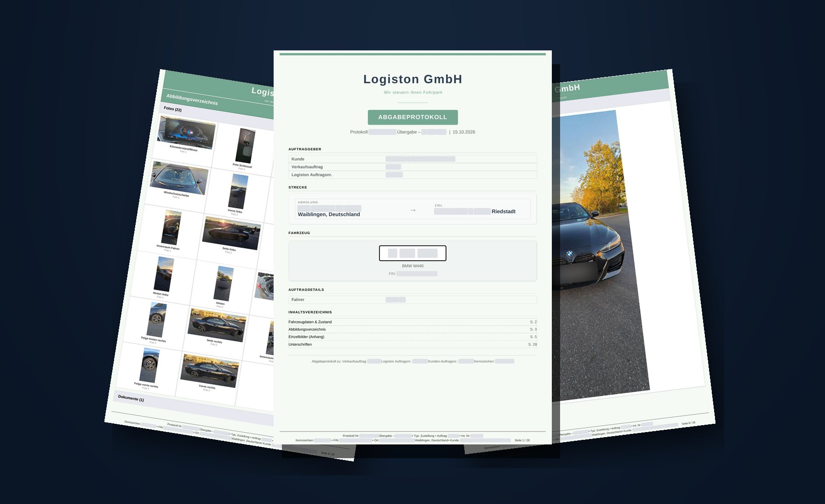Viewport: 825px width, 504px height.
Task: Open the 'Unterschriften' contents entry
Action: tap(412, 345)
